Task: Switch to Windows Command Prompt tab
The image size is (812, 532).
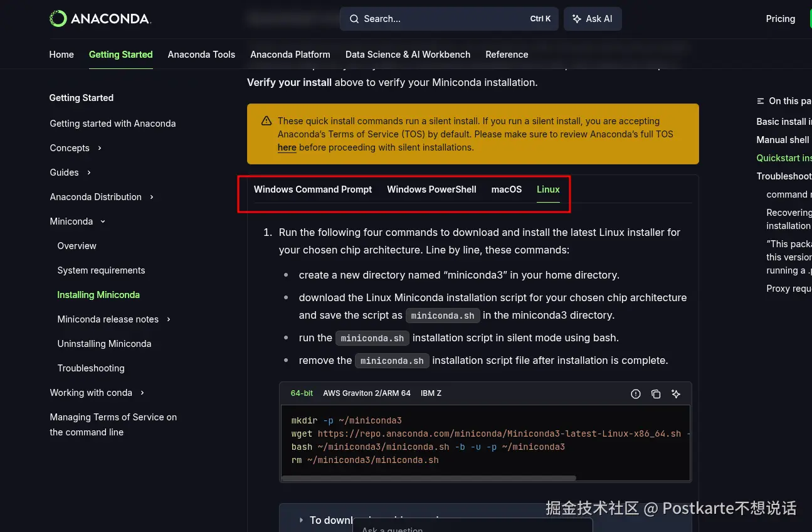Action: pyautogui.click(x=313, y=189)
